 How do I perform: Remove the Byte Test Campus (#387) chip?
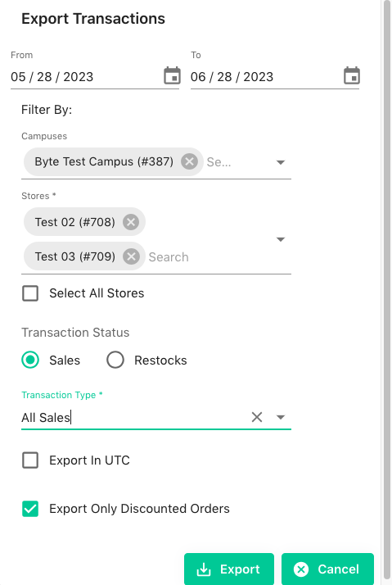(189, 161)
